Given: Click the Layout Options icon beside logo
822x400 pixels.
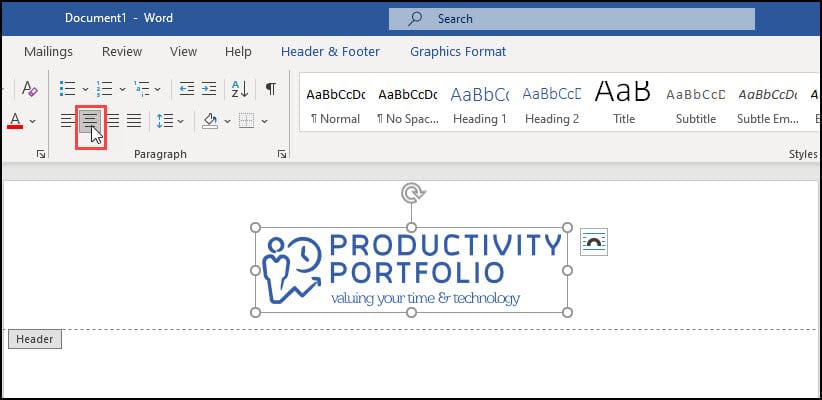Looking at the screenshot, I should coord(594,242).
